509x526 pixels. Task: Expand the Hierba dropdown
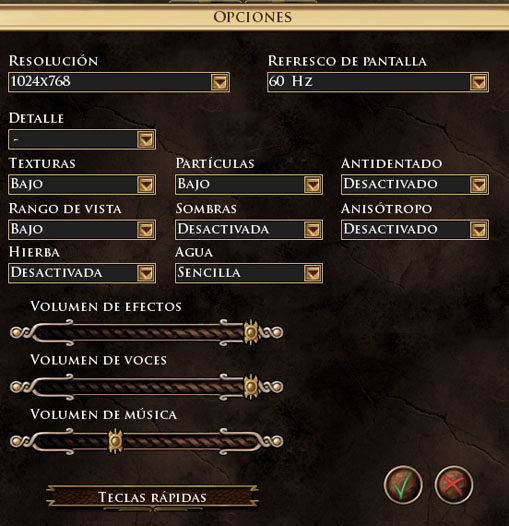(x=146, y=273)
